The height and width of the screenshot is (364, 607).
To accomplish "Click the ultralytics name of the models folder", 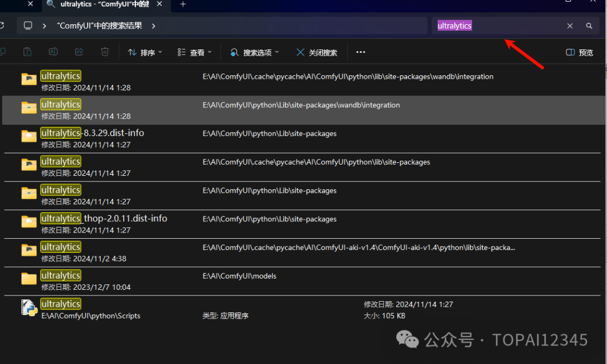I will (61, 275).
